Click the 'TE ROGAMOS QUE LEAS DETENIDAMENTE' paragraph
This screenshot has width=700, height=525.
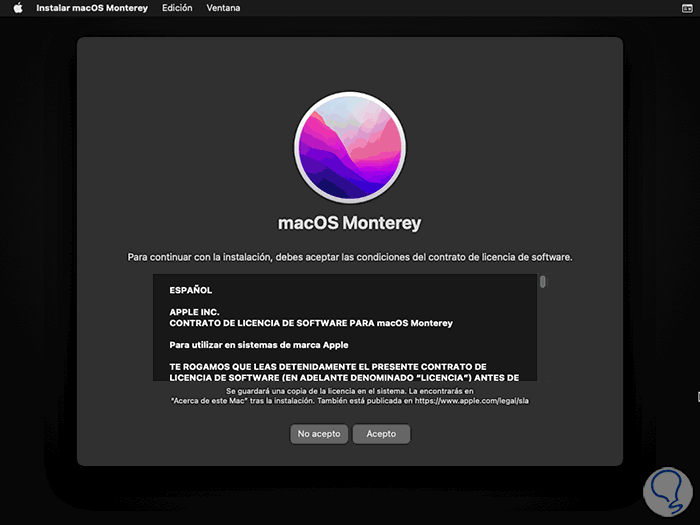point(344,372)
